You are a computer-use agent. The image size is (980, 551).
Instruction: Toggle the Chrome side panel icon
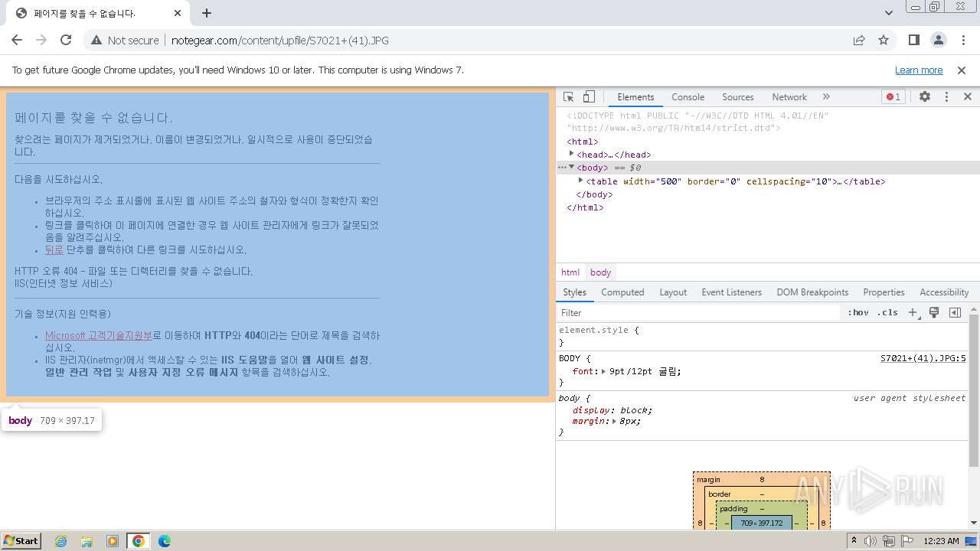pos(913,40)
